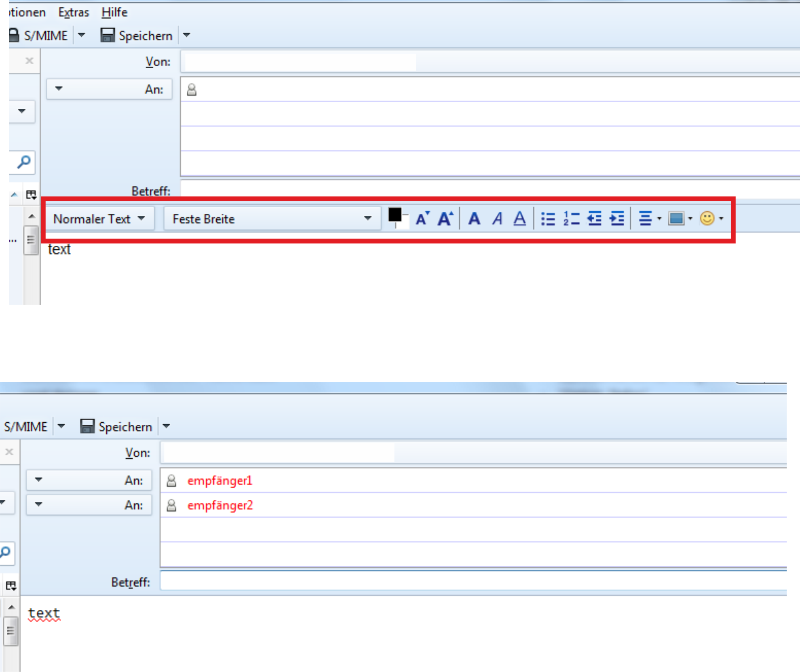Click the top Speichern button
The image size is (800, 672).
[x=137, y=36]
